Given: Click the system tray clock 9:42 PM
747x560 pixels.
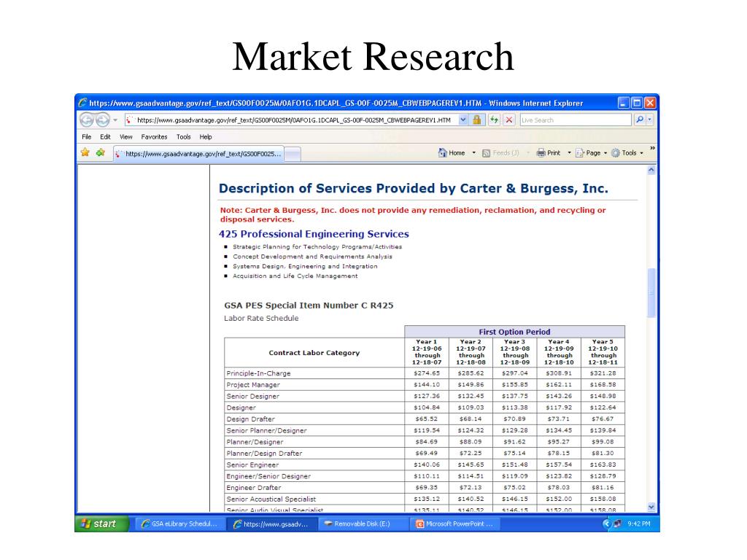Looking at the screenshot, I should click(x=639, y=524).
